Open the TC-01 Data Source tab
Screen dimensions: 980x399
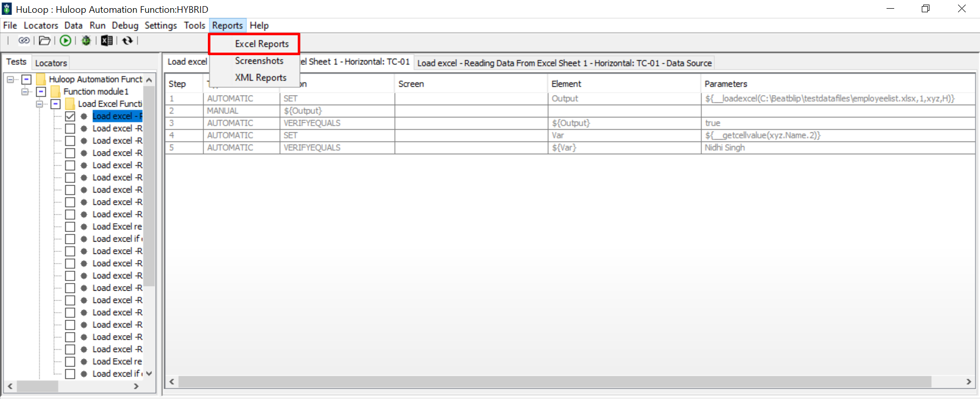pyautogui.click(x=564, y=63)
